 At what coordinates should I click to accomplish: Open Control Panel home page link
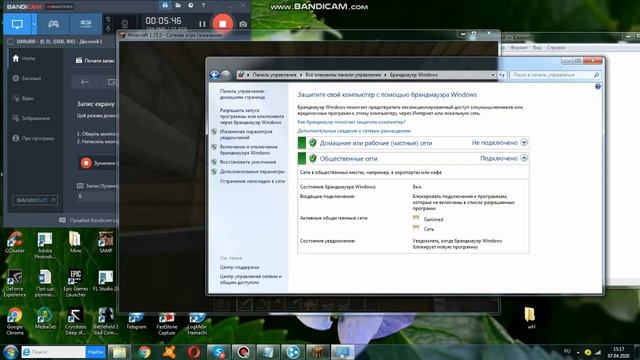coord(242,94)
